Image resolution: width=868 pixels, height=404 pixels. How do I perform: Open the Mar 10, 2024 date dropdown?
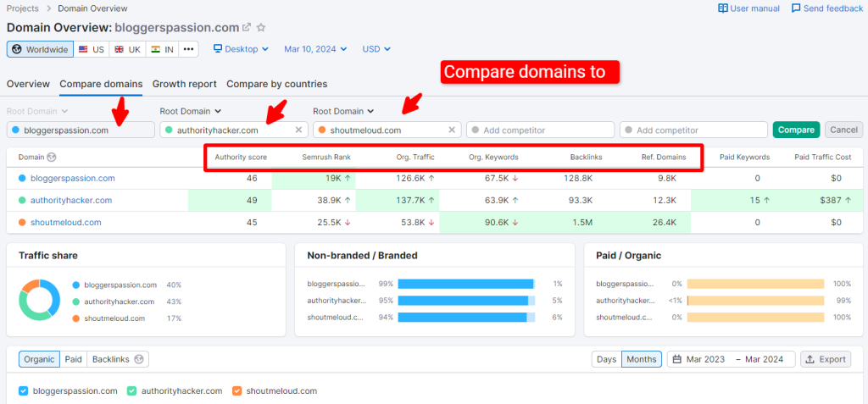click(x=315, y=49)
